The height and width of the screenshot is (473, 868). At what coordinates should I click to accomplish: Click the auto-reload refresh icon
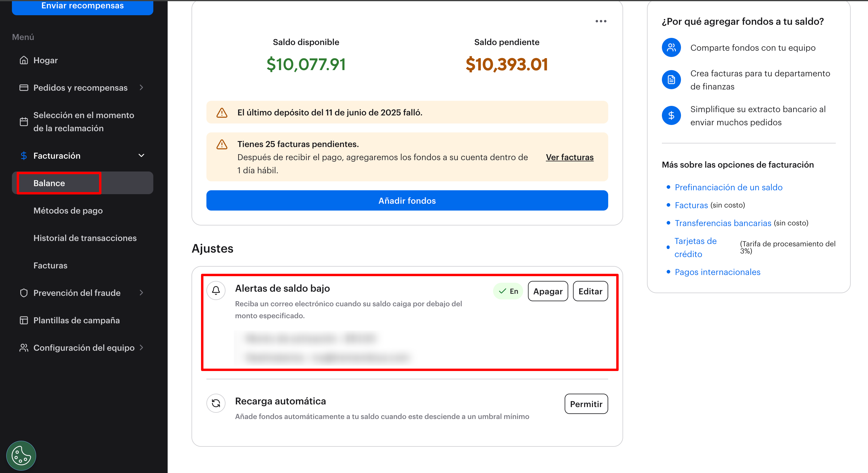(x=216, y=403)
